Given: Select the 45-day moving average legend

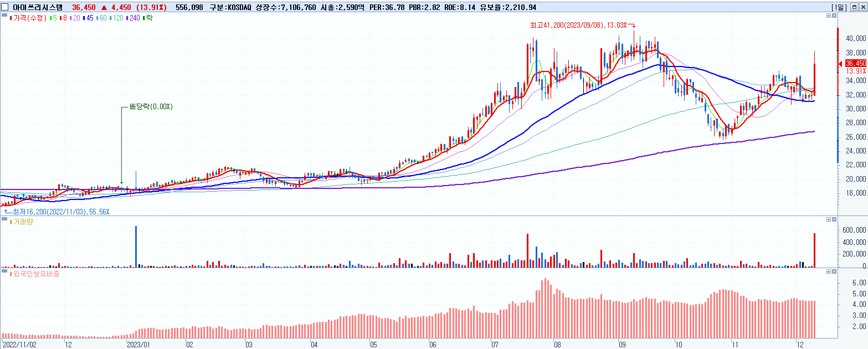Looking at the screenshot, I should pos(88,19).
